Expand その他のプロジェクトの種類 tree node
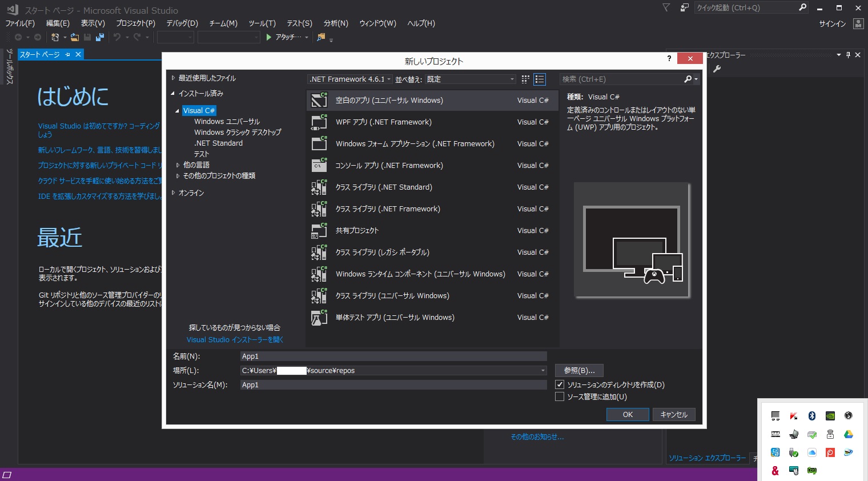The width and height of the screenshot is (868, 481). pos(178,176)
